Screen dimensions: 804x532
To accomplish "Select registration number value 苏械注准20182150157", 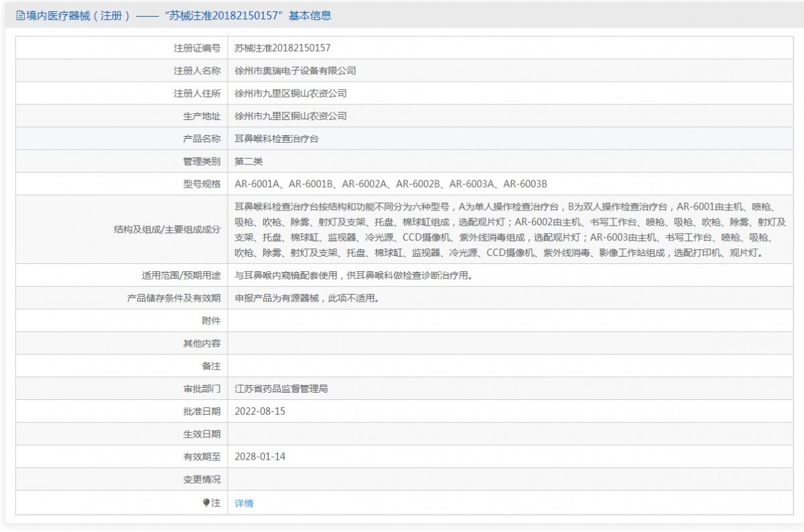I will point(282,48).
